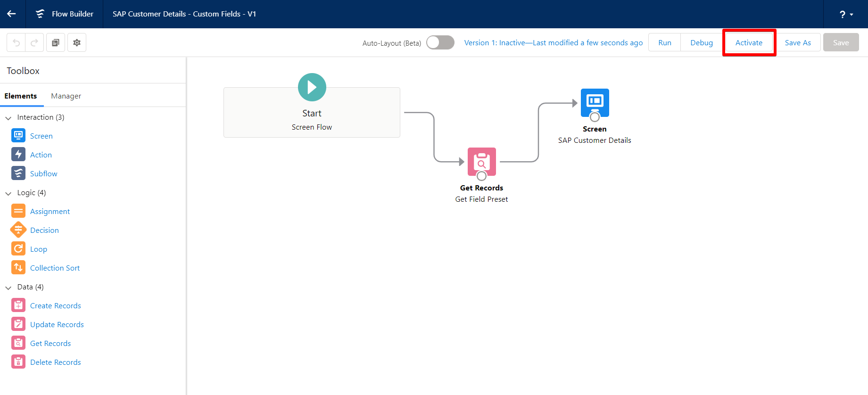The height and width of the screenshot is (395, 868).
Task: Select the Get Records toolbox icon
Action: point(18,343)
